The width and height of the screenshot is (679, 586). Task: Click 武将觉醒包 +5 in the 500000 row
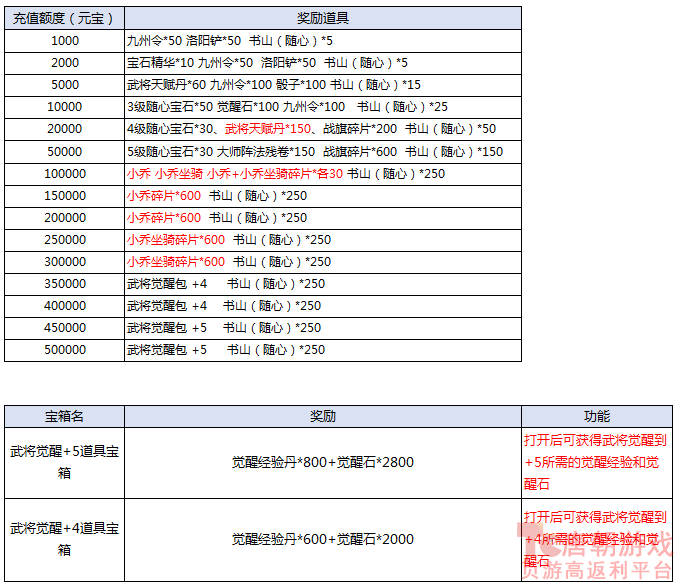[167, 350]
